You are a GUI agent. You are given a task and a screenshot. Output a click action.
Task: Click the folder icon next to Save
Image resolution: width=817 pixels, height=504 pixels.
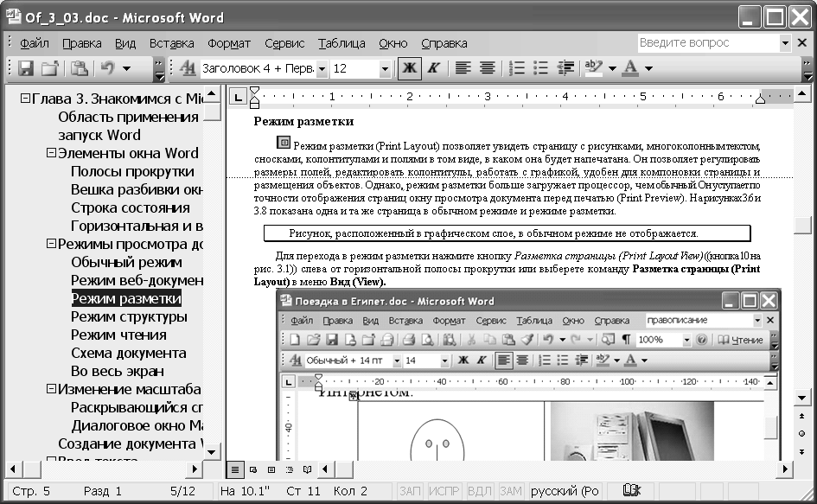[50, 68]
